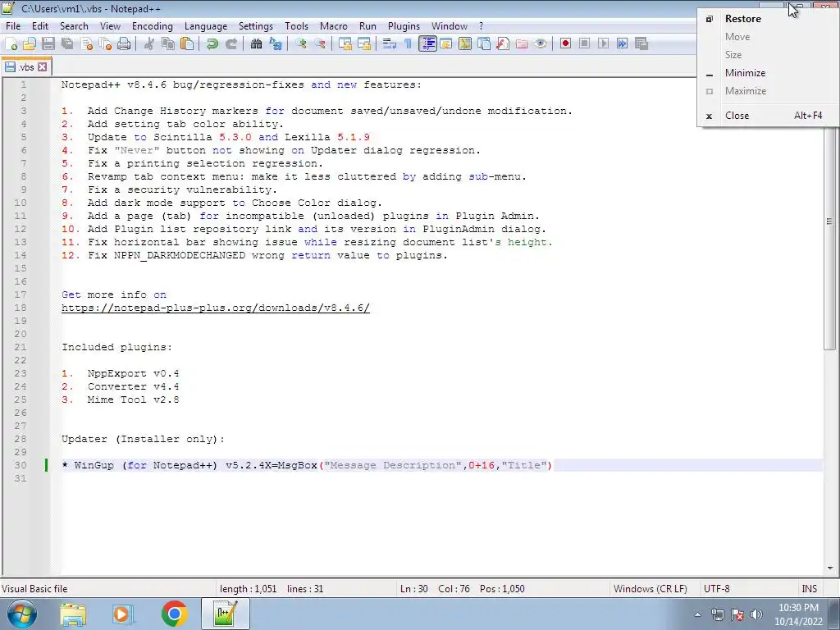Click the Replace toolbar icon
This screenshot has width=840, height=630.
click(x=276, y=44)
